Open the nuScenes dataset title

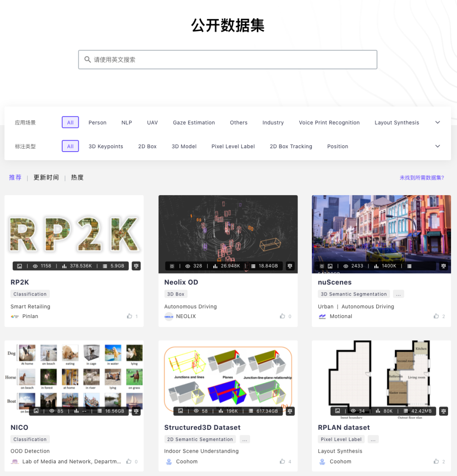click(334, 282)
